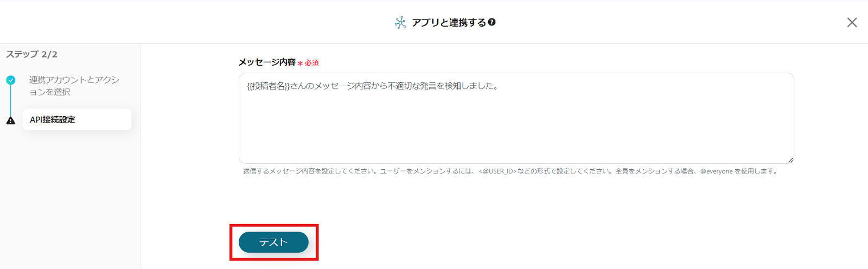Image resolution: width=868 pixels, height=269 pixels.
Task: Click the メッセージ内容 field label
Action: (x=267, y=62)
